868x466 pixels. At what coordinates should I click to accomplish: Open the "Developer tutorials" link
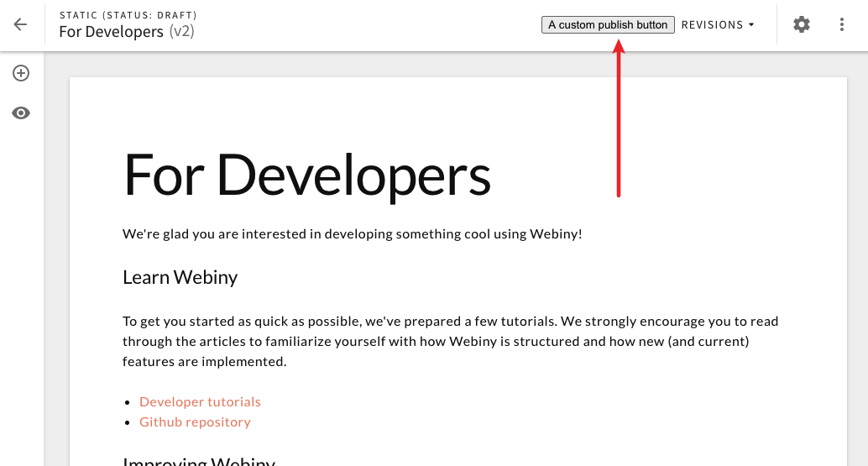click(200, 402)
